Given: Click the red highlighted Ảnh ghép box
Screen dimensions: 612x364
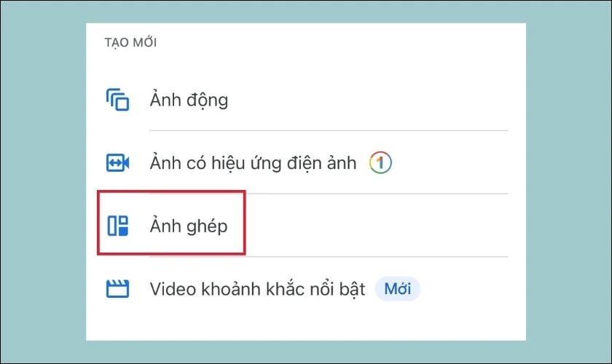Looking at the screenshot, I should (x=171, y=223).
